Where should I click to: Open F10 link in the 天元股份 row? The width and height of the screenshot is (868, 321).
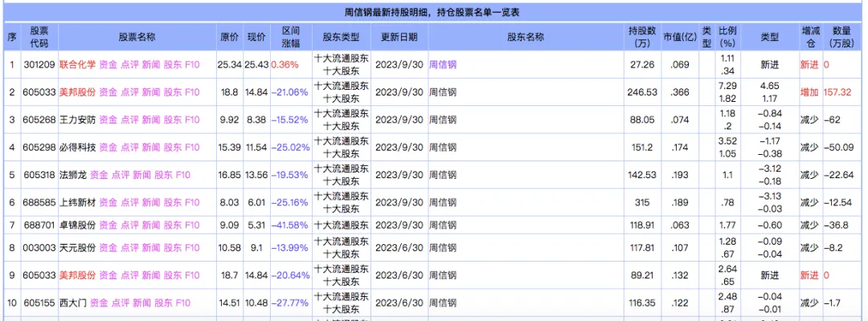coord(192,247)
